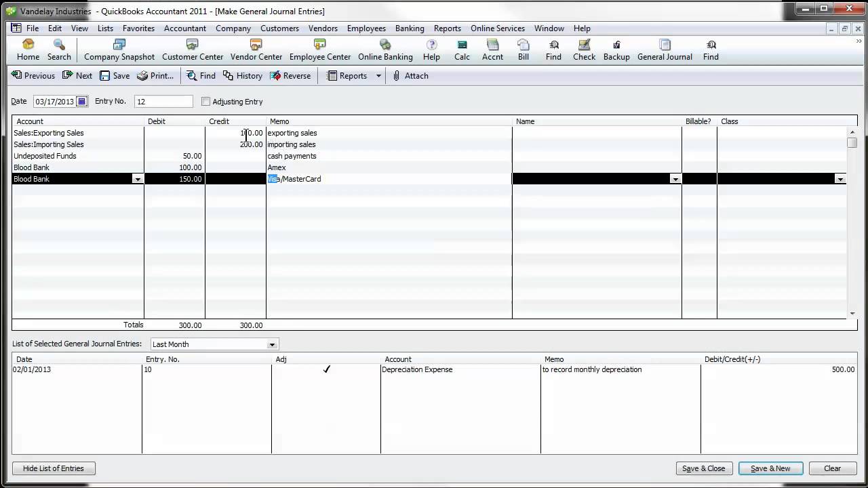Open Company Snapshot
The image size is (868, 488).
point(119,50)
